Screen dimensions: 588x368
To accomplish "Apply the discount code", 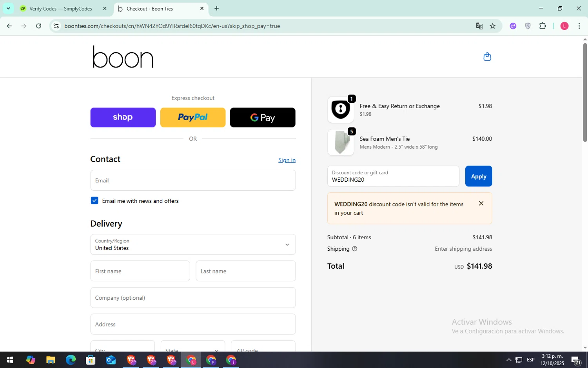I will coord(479,176).
